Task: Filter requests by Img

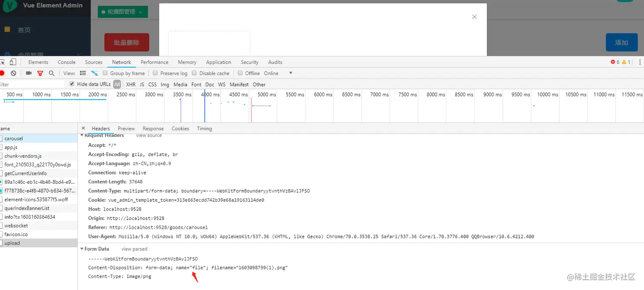Action: (x=165, y=84)
